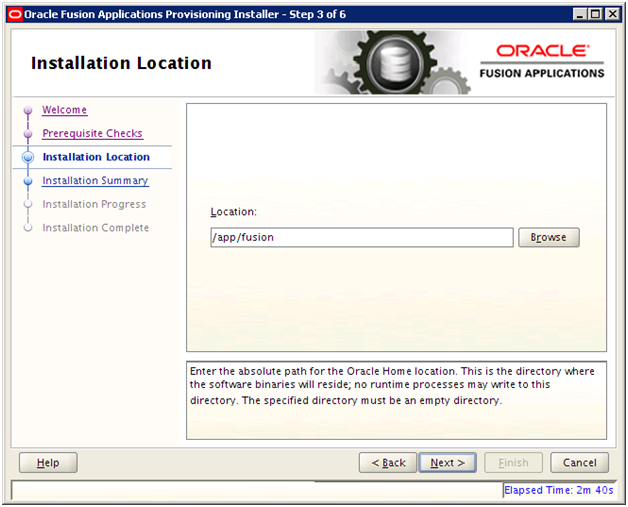Click the database gear banner image
Screen dimensions: 628x507
[x=395, y=63]
